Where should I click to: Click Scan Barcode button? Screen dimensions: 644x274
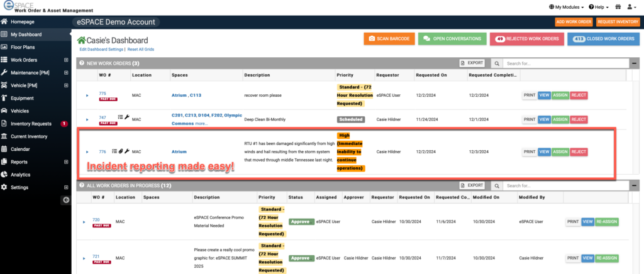pyautogui.click(x=389, y=38)
